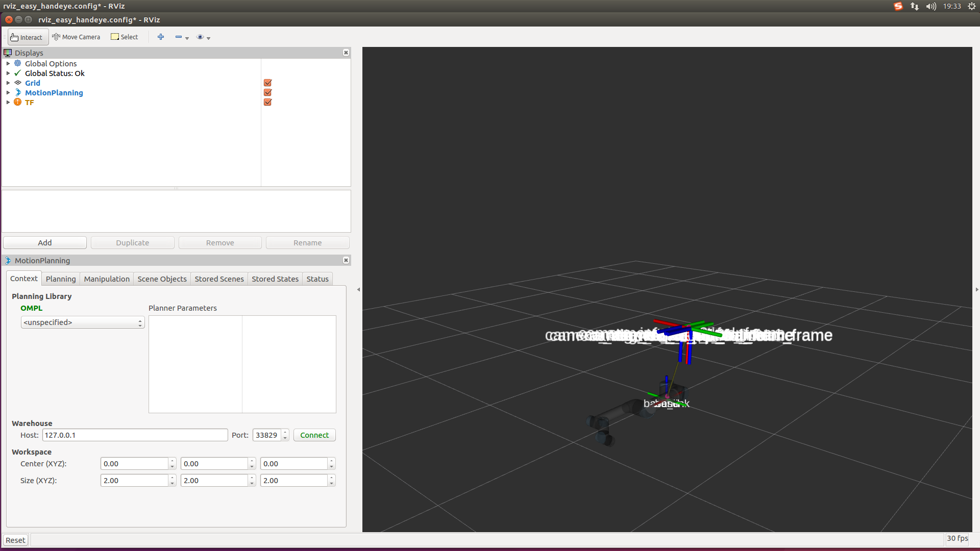Open the eye view options icon
Screen dimensions: 980x551
(x=201, y=37)
